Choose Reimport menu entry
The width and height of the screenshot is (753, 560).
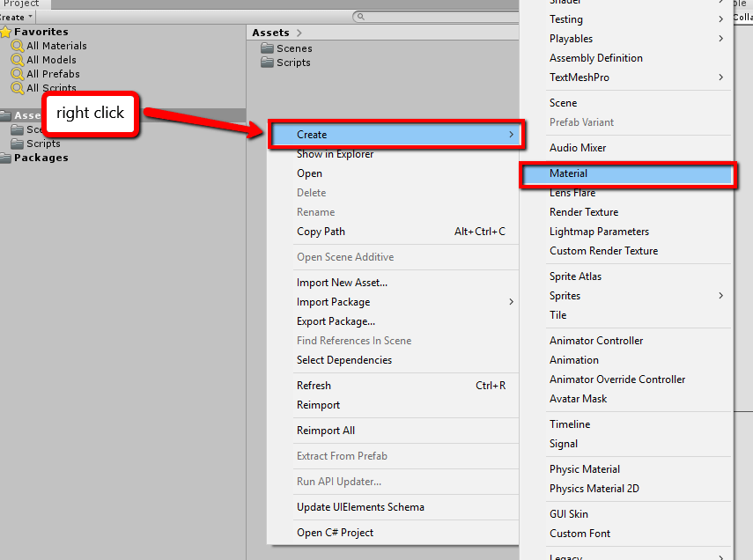(x=318, y=405)
